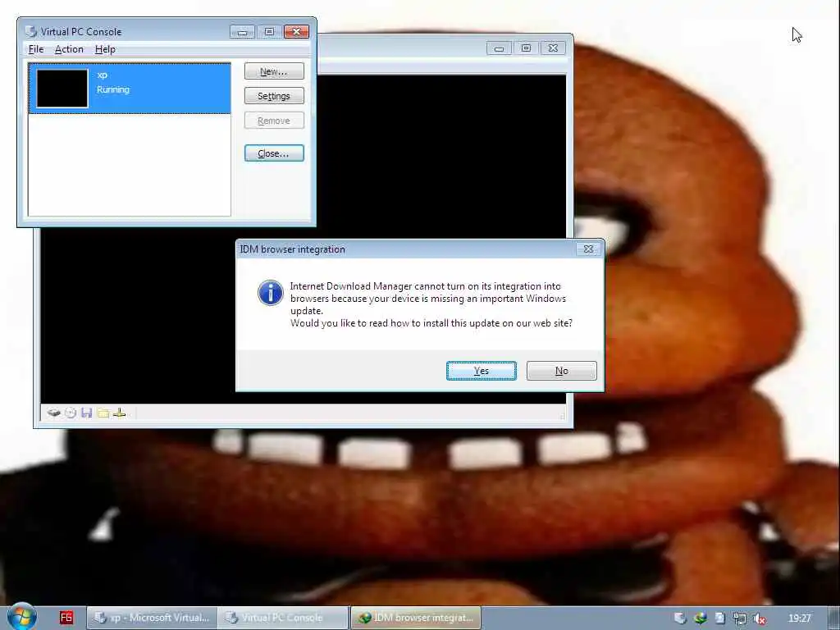Image resolution: width=840 pixels, height=630 pixels.
Task: Click the blue information icon in the IDM dialog
Action: click(x=271, y=293)
